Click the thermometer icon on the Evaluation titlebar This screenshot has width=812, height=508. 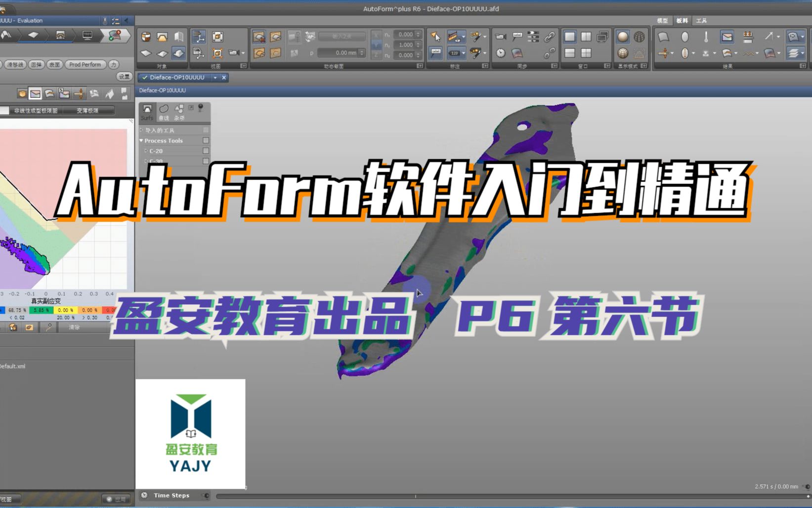click(x=104, y=20)
